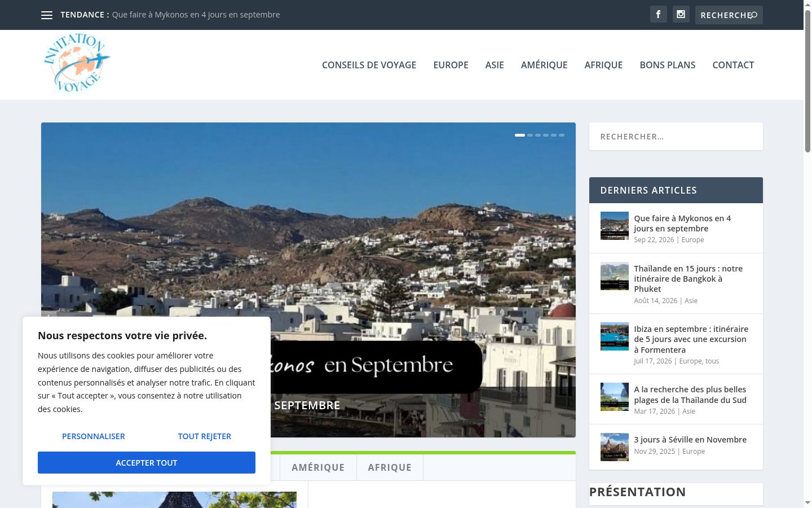The height and width of the screenshot is (508, 812).
Task: Read 'Que faire à Mykonos en 4 jours' sidebar article
Action: tap(682, 224)
